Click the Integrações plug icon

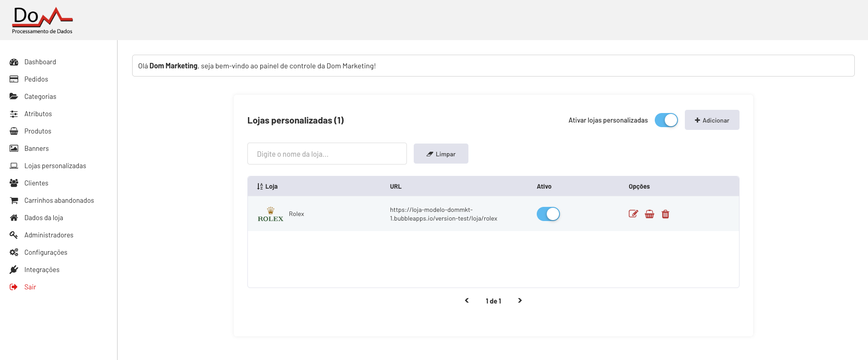click(14, 270)
